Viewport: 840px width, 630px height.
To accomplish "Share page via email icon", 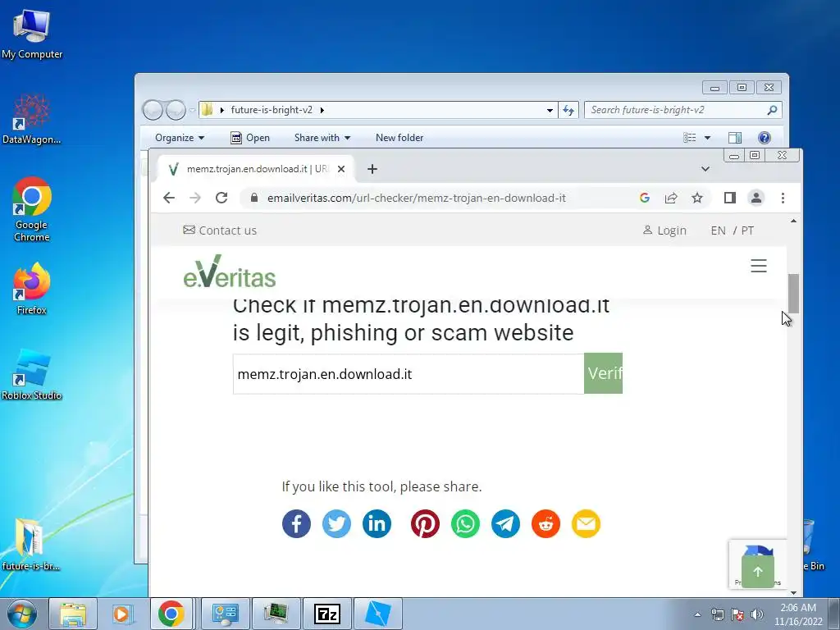I will coord(586,524).
